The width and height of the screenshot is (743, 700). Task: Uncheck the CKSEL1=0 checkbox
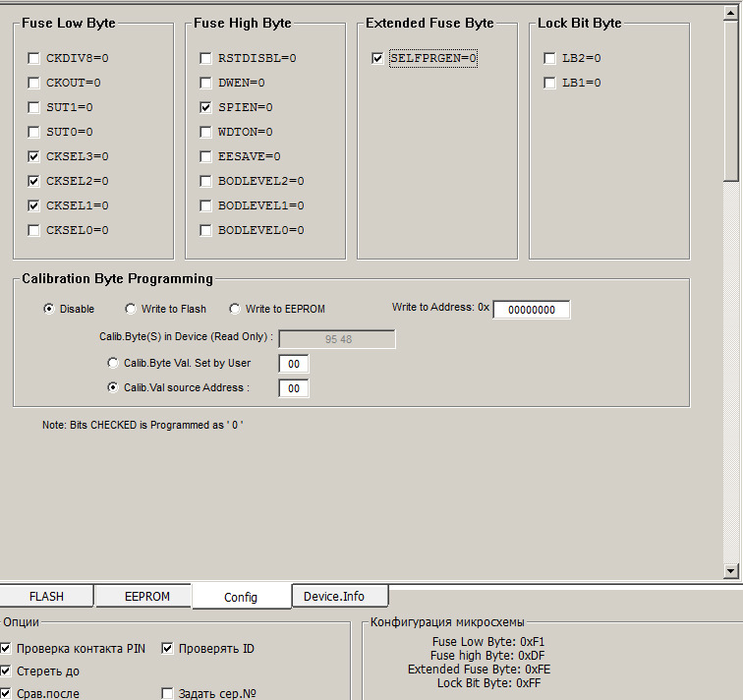coord(33,206)
